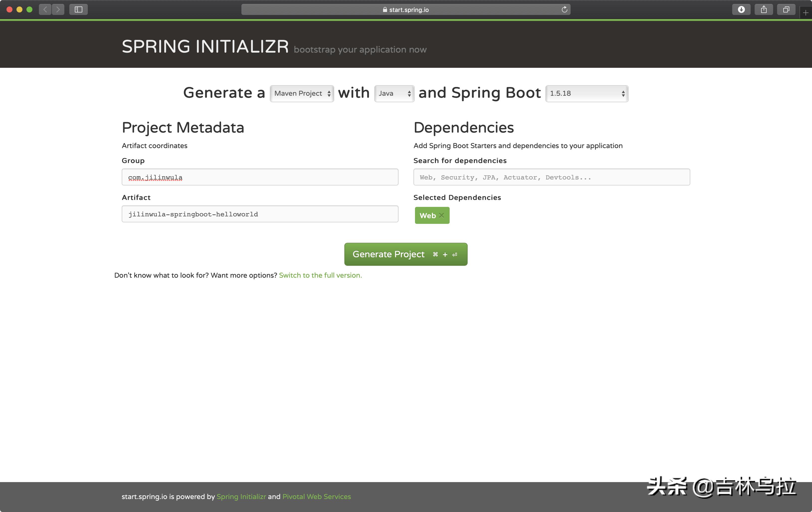Click the Safari forward navigation arrow

point(58,9)
